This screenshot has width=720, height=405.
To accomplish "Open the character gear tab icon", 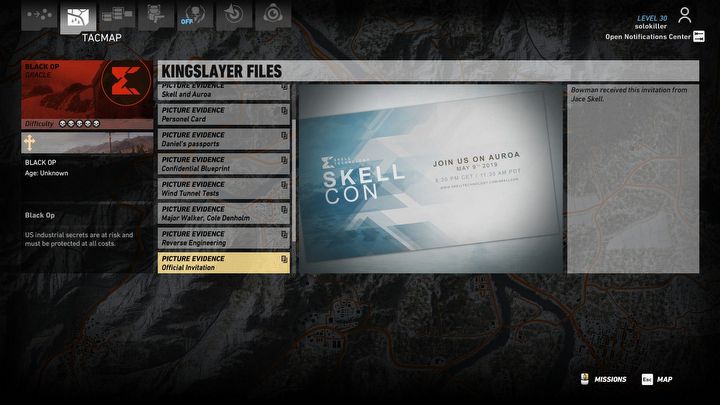I will coord(156,15).
